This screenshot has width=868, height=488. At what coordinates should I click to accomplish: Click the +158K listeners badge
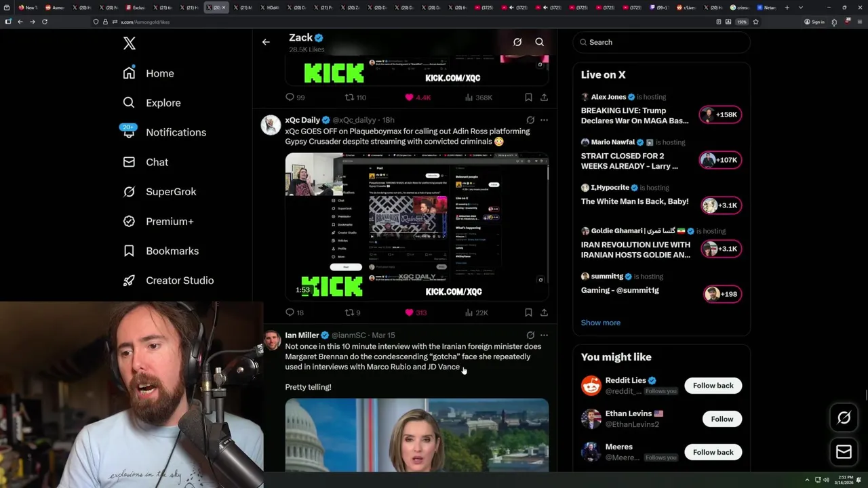coord(720,115)
